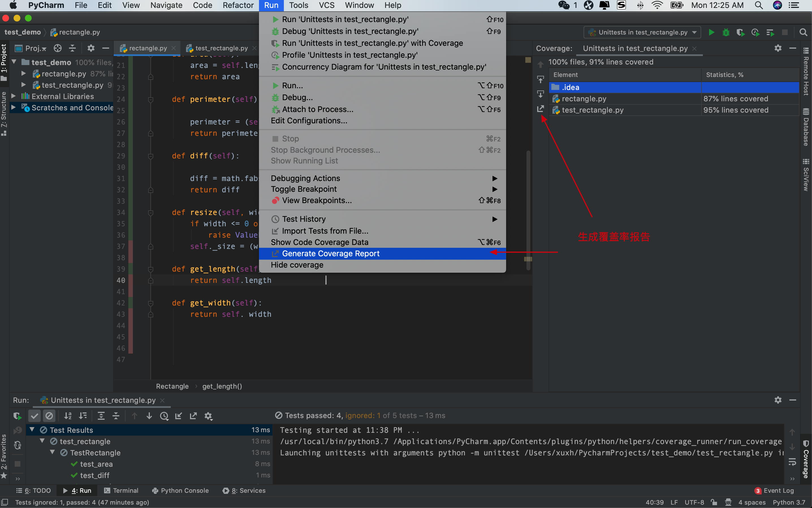Toggle the 2: Favorites tool window

4,456
